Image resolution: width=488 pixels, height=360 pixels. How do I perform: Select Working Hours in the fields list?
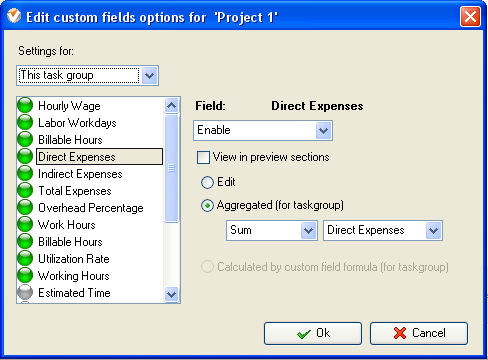(74, 276)
